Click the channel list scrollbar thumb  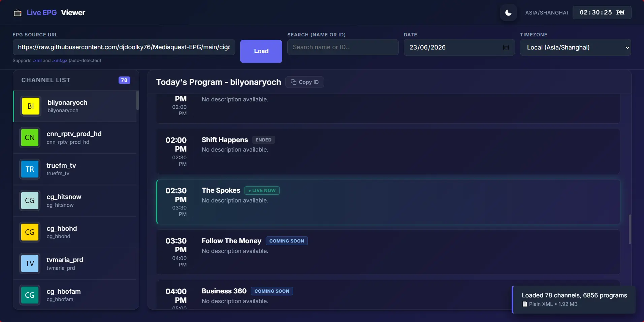tap(137, 100)
